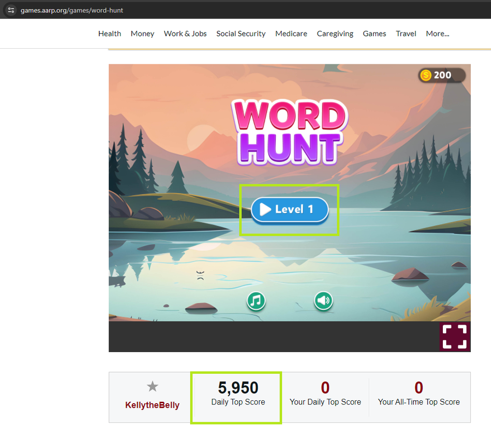This screenshot has height=448, width=491.
Task: Click the gray star beside KellytheBelly
Action: tap(152, 387)
